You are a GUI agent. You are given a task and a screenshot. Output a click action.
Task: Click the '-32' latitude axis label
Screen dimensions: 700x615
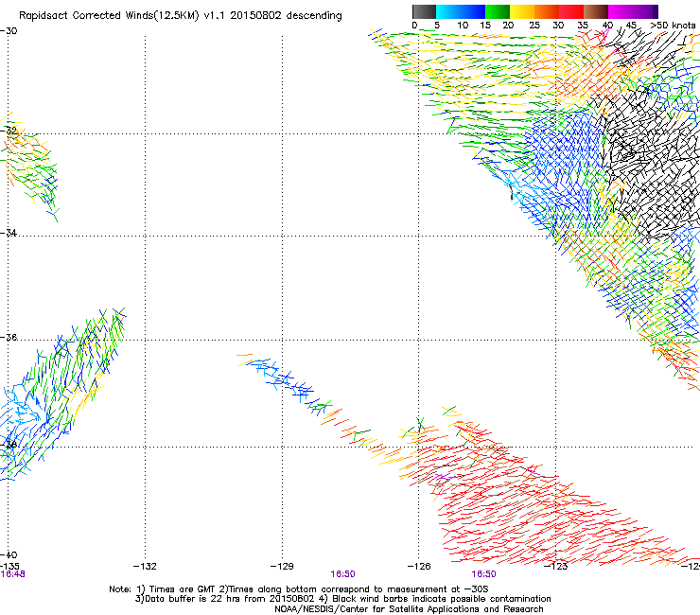[9, 131]
